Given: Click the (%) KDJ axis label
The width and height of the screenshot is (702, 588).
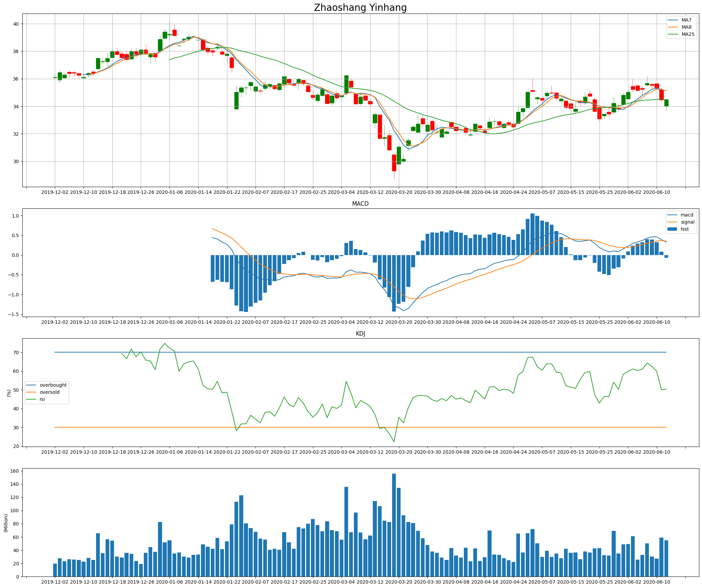Looking at the screenshot, I should [x=9, y=392].
